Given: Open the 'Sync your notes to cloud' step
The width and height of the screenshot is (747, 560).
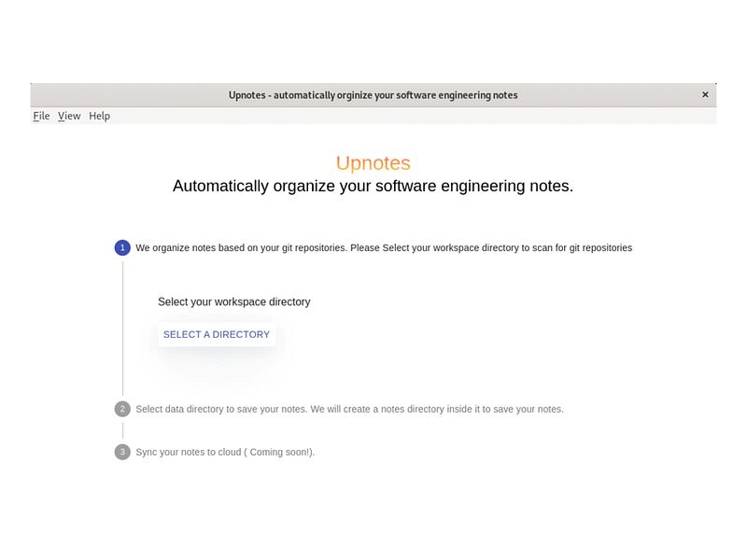Looking at the screenshot, I should coord(225,452).
